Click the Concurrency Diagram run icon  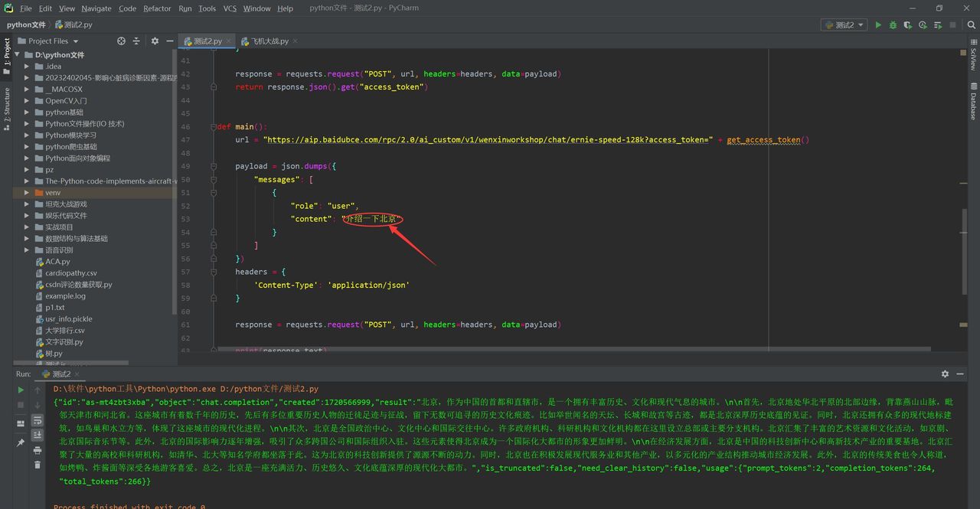point(936,25)
